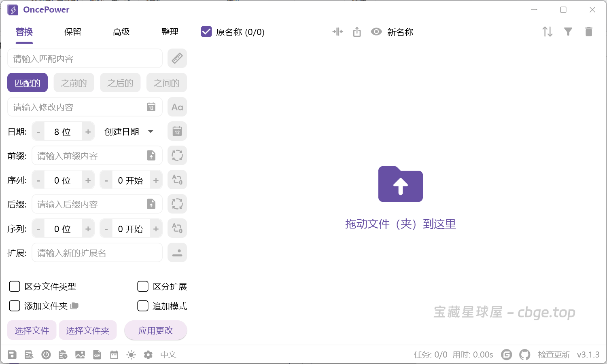This screenshot has height=364, width=607.
Task: Click the purple upload-folder drop icon
Action: (x=401, y=184)
